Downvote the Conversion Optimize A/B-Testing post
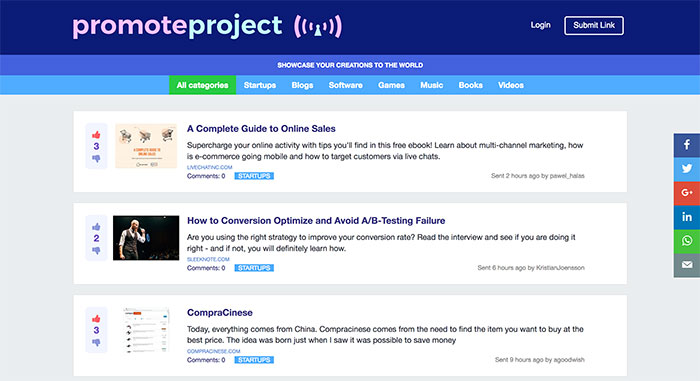The image size is (700, 381). click(x=96, y=251)
